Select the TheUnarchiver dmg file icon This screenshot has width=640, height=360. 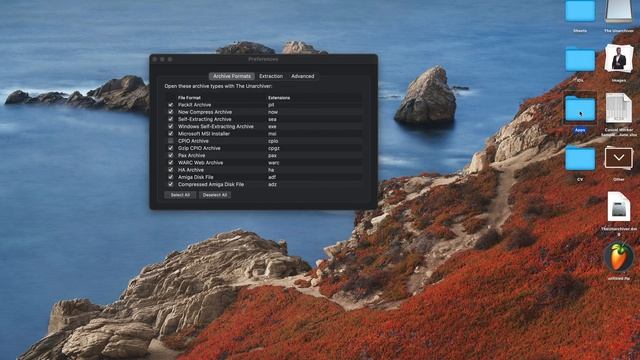[619, 207]
